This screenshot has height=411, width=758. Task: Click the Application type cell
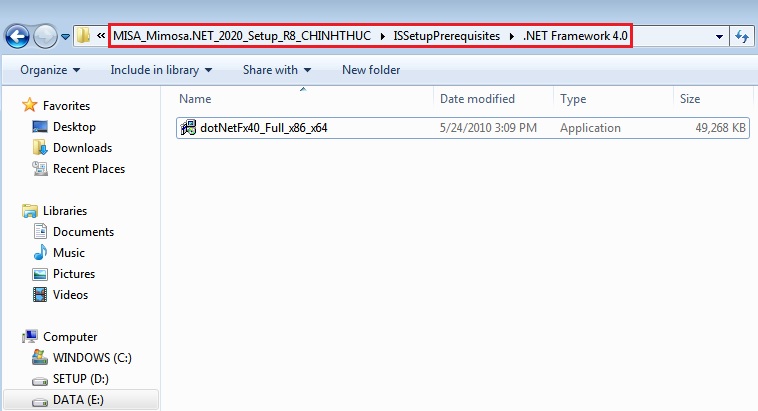pyautogui.click(x=590, y=128)
